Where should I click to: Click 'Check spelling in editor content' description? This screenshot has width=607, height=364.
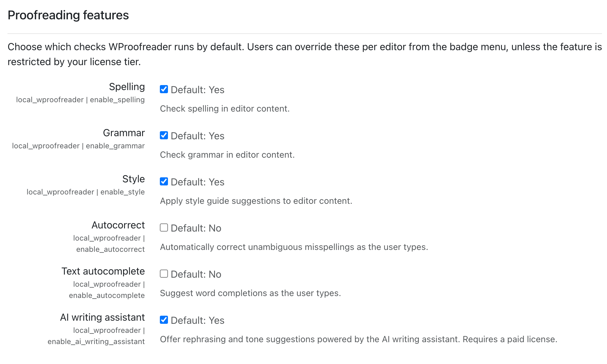pos(225,109)
